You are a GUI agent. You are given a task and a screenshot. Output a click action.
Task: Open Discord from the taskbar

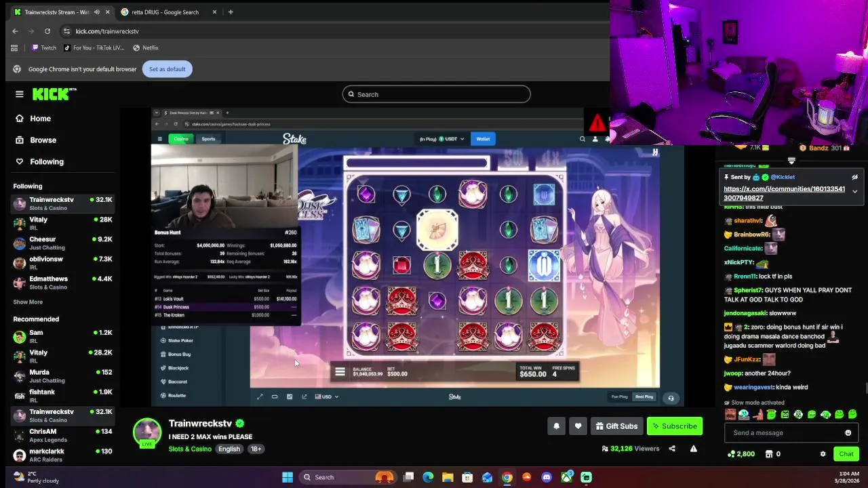pyautogui.click(x=547, y=478)
